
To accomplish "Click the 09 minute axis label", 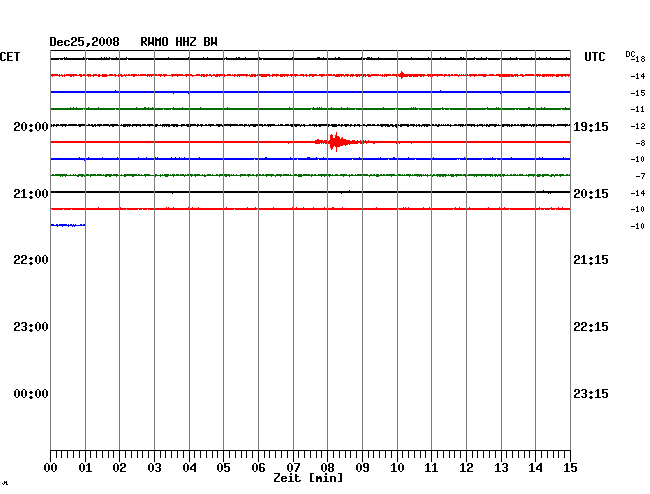I will pyautogui.click(x=362, y=468).
